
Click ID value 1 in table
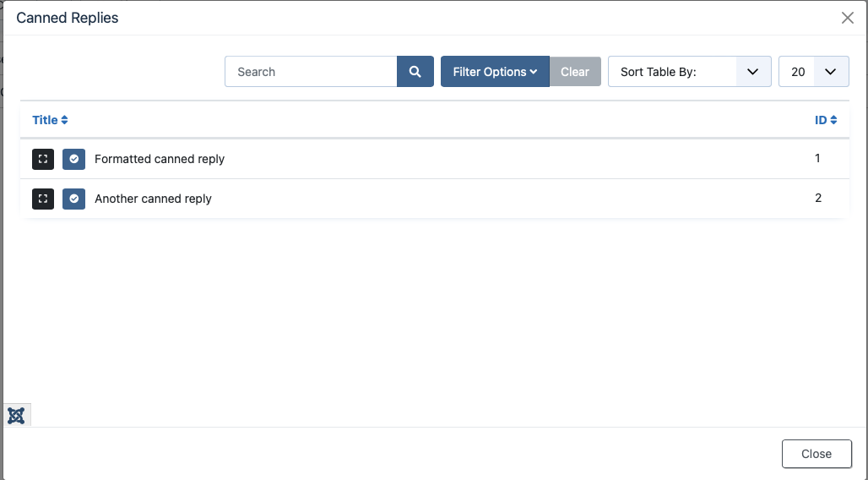pyautogui.click(x=817, y=159)
